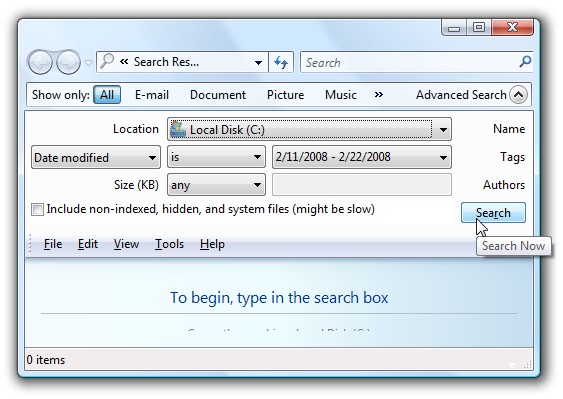Filter results by Picture
The height and width of the screenshot is (399, 563).
(285, 95)
